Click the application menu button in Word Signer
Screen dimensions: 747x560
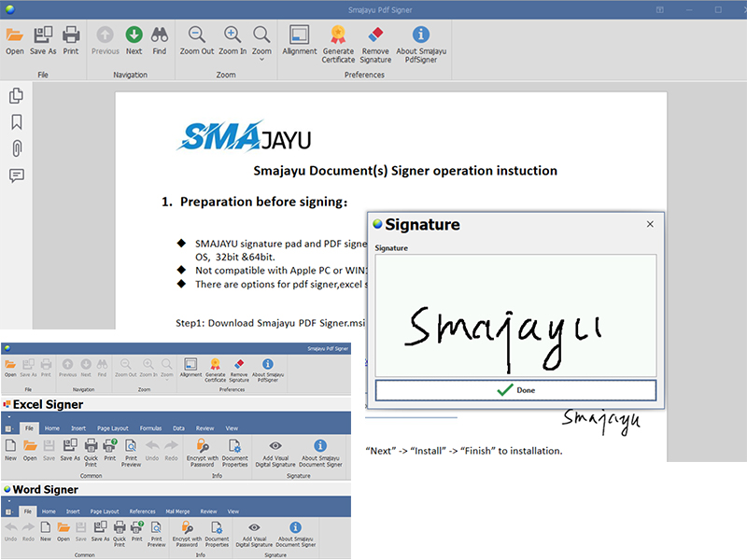point(9,511)
